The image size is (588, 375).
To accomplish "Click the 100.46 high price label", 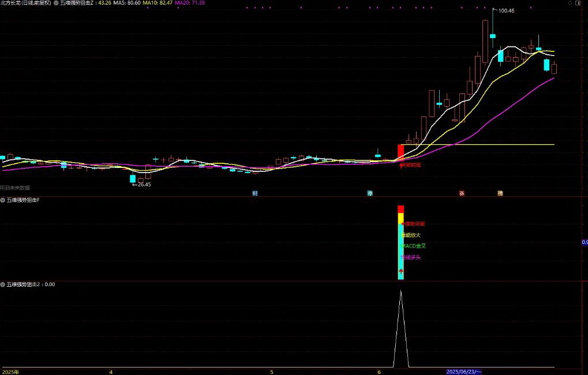I will (506, 10).
